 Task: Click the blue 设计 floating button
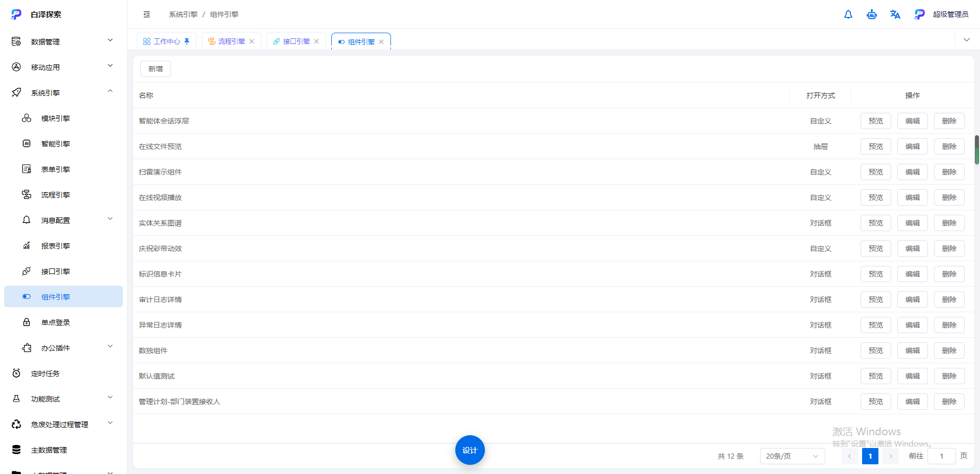470,450
